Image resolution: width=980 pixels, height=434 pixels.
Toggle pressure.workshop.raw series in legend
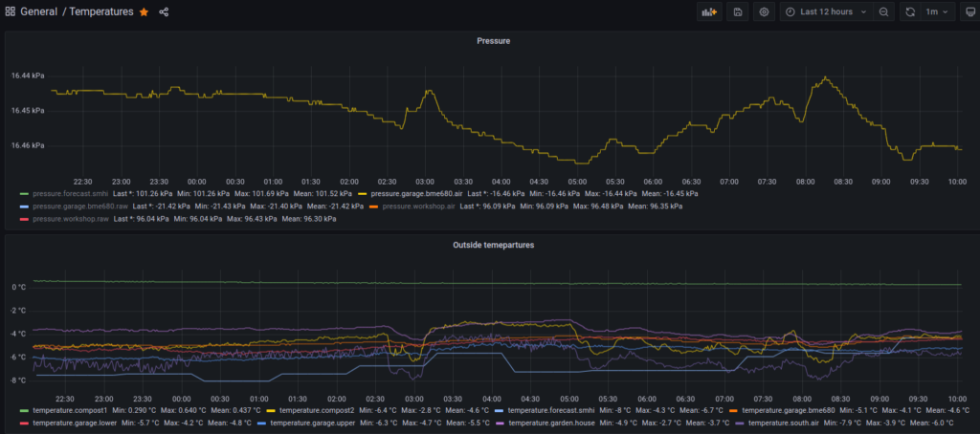70,219
